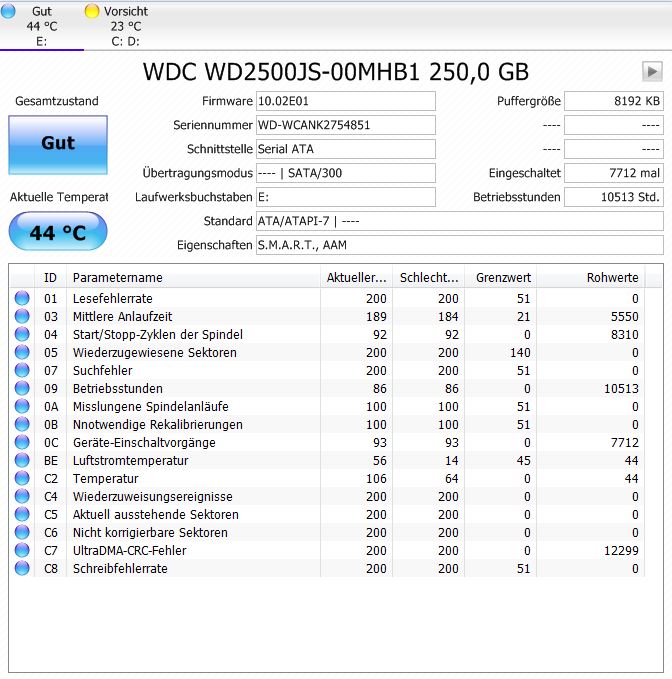The width and height of the screenshot is (672, 679).
Task: Click the Aktueller... column header
Action: [356, 278]
